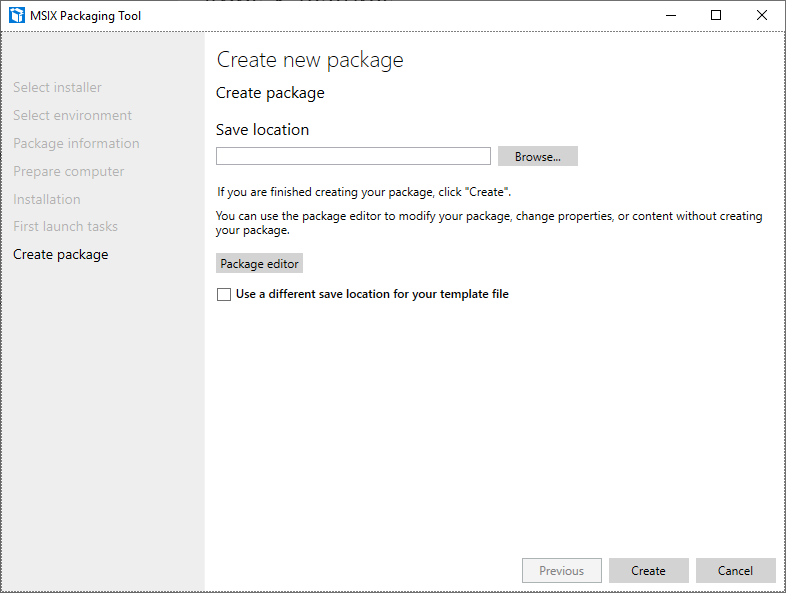Screen dimensions: 786x593
Task: Click the template file checkbox label text
Action: coord(372,294)
